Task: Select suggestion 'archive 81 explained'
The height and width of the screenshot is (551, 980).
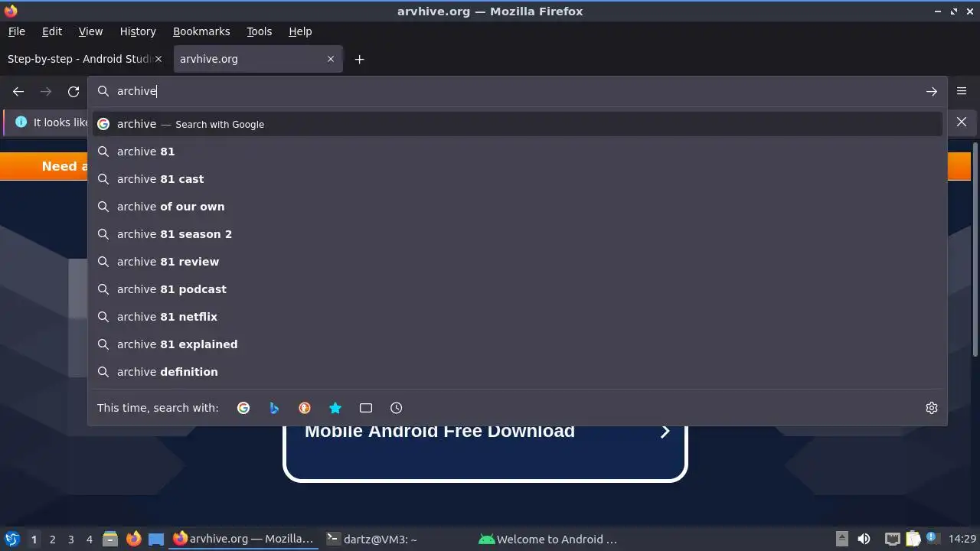Action: [x=517, y=344]
